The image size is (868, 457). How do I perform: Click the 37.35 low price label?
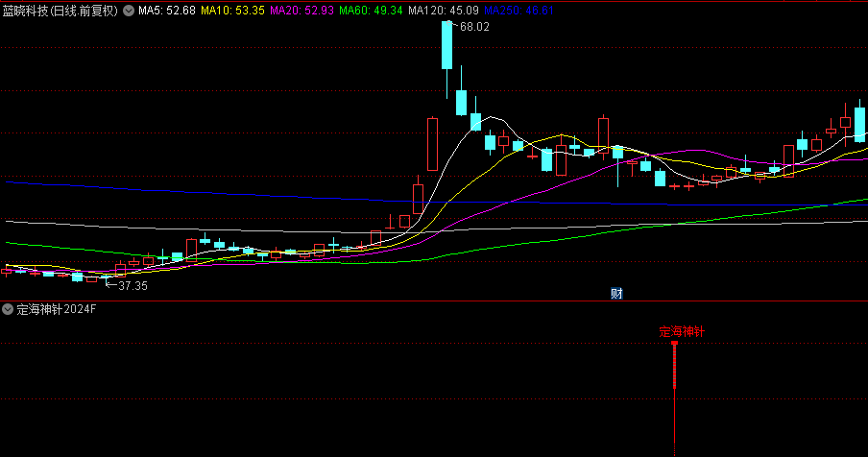tap(133, 286)
